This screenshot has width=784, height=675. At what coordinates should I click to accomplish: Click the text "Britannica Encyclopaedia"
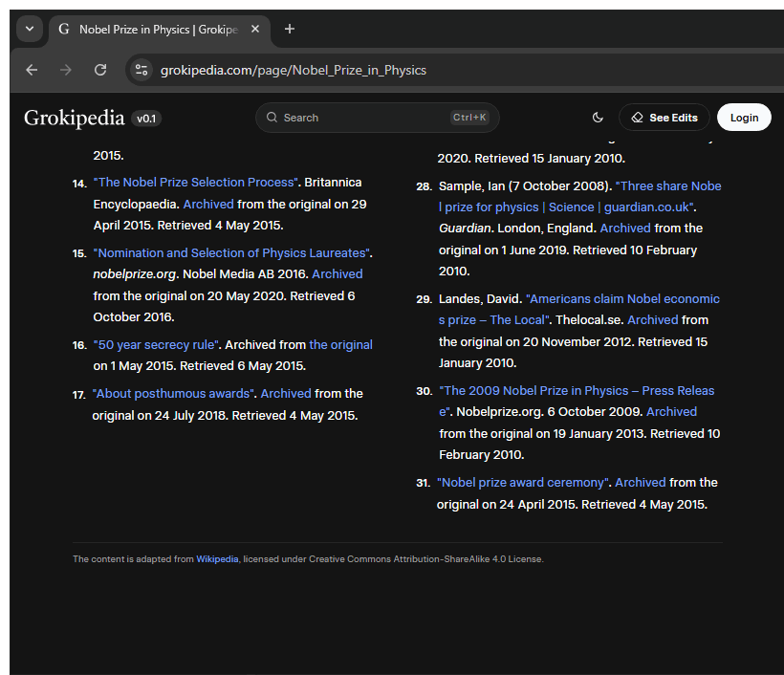[228, 193]
